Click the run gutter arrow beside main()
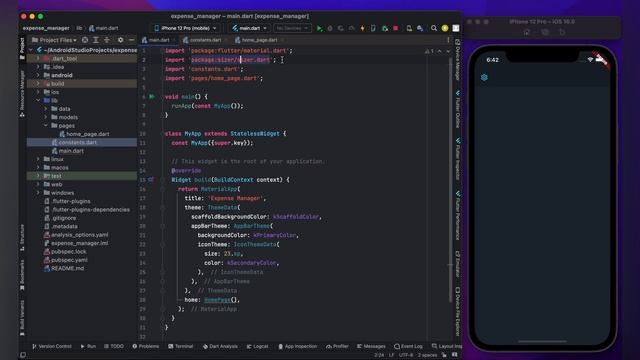 152,97
